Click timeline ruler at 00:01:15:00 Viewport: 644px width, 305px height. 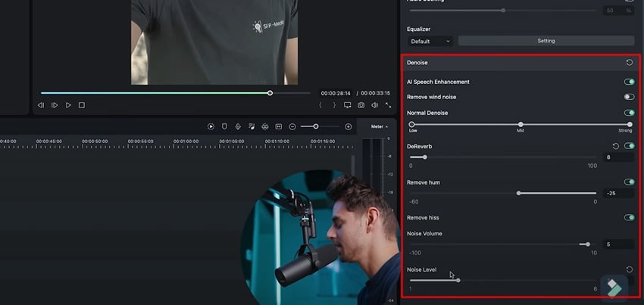coord(323,142)
